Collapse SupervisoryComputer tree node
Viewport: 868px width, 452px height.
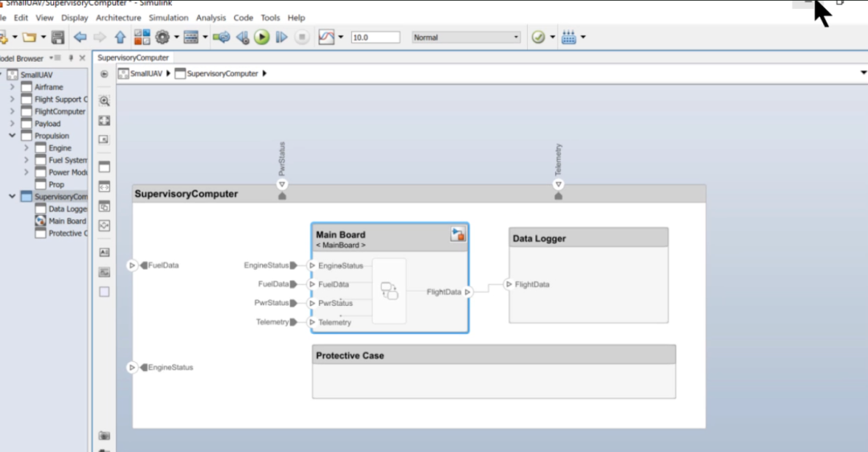[x=12, y=197]
